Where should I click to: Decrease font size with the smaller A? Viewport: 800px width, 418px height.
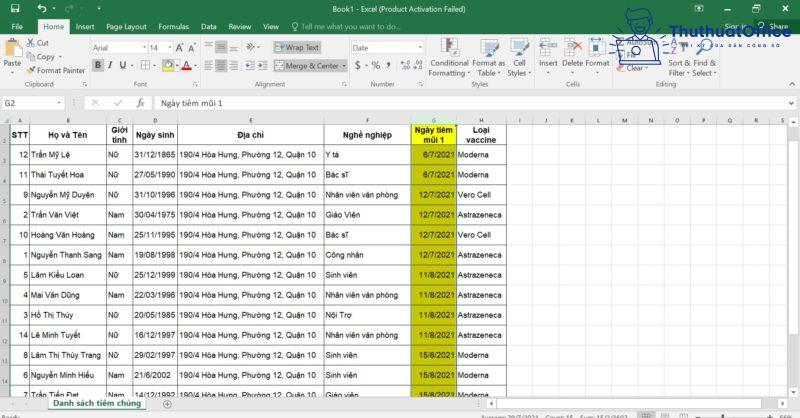pyautogui.click(x=192, y=47)
